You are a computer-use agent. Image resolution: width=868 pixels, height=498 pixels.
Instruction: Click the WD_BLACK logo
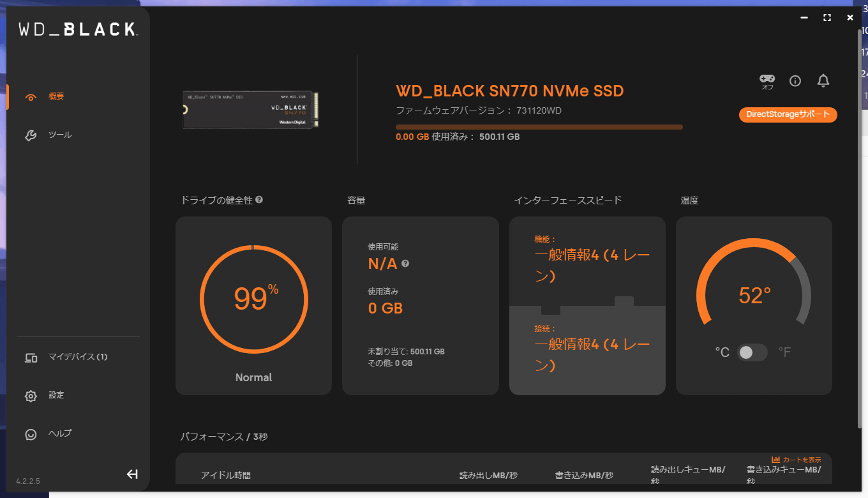click(x=78, y=29)
